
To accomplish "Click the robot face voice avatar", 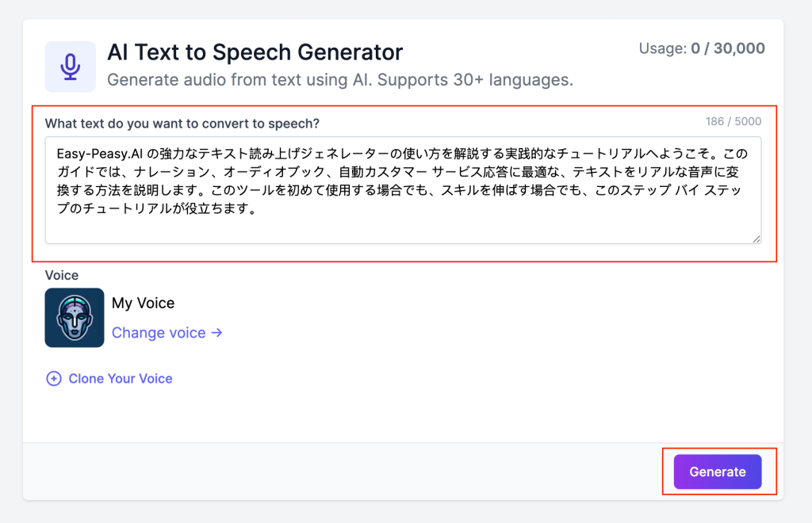I will click(75, 318).
